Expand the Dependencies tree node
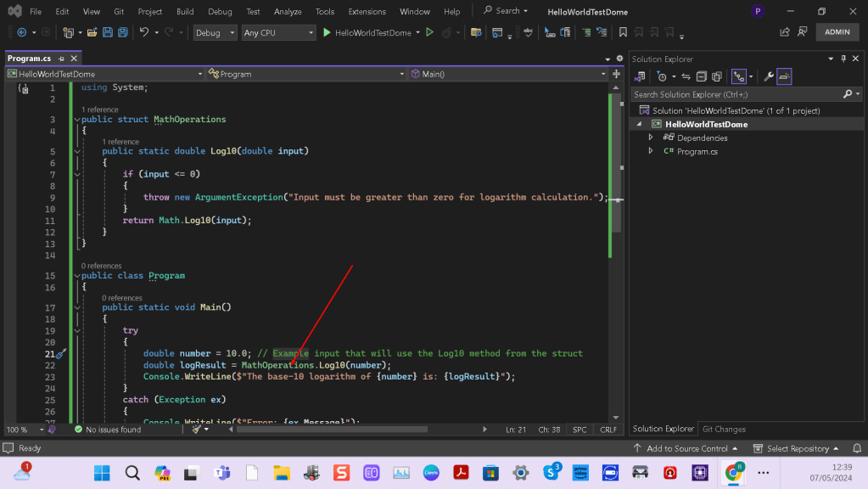Screen dimensions: 868x489 click(651, 138)
